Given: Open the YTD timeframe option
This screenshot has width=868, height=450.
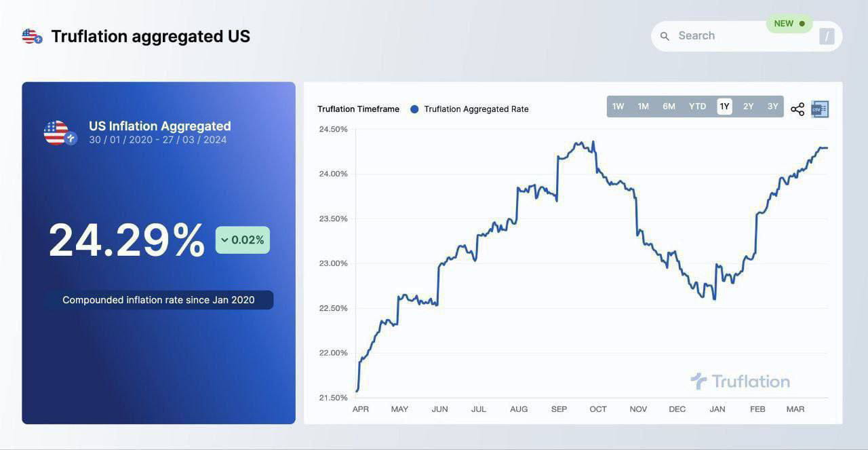Looking at the screenshot, I should (697, 106).
